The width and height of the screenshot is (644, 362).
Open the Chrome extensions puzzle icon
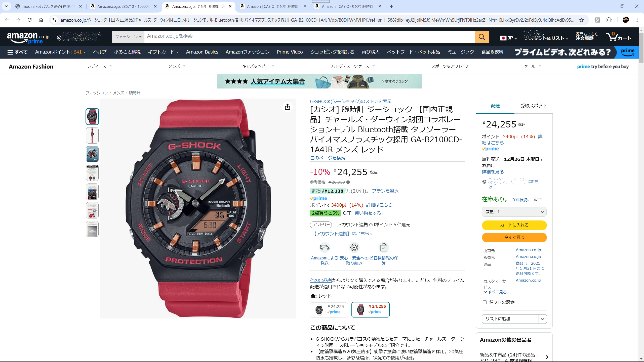click(x=609, y=20)
